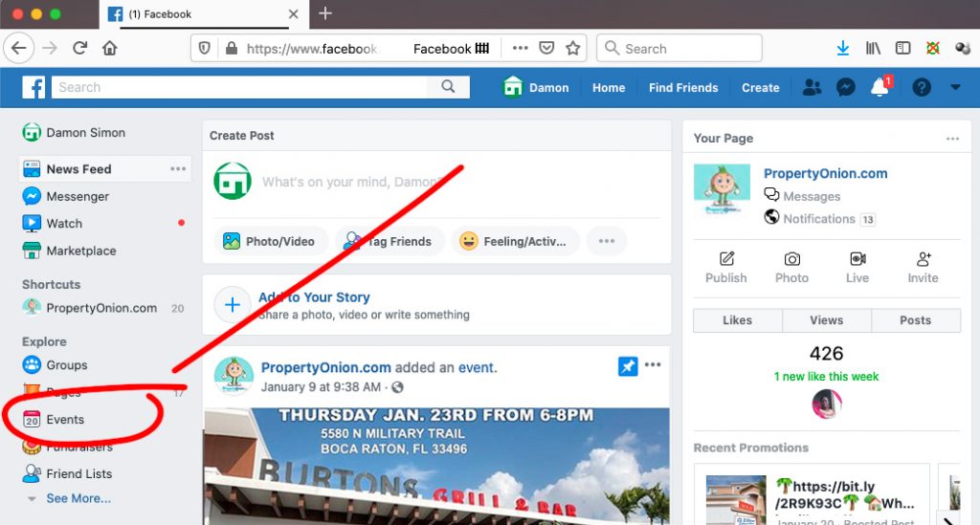Open Groups under Explore
The image size is (980, 525).
55,364
